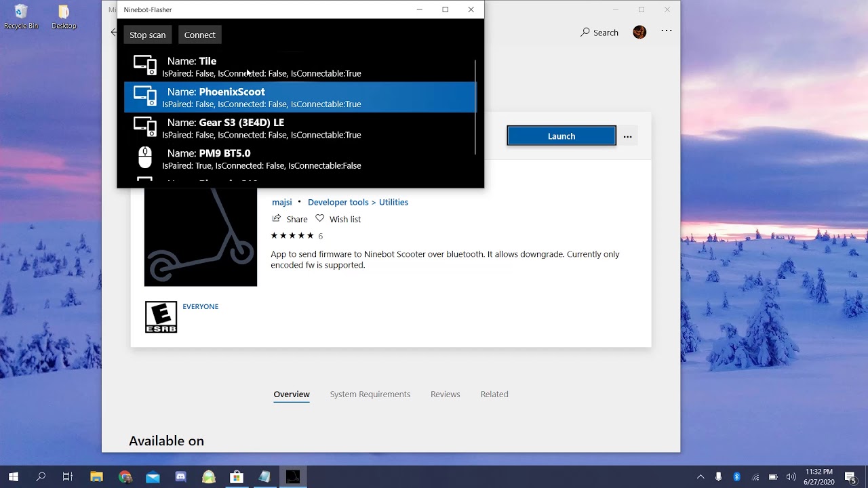Open the Store's top-right three-dots menu
The width and height of the screenshot is (868, 488).
pos(667,31)
